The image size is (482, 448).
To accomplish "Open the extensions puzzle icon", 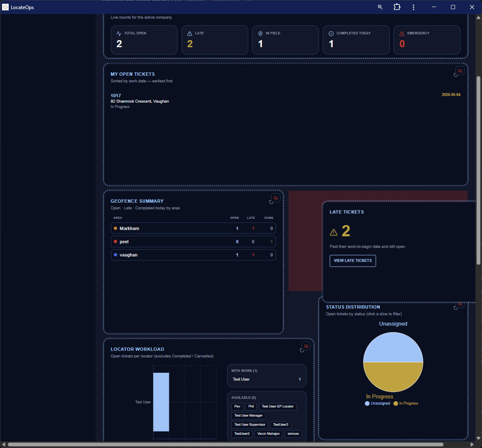I will coord(397,7).
